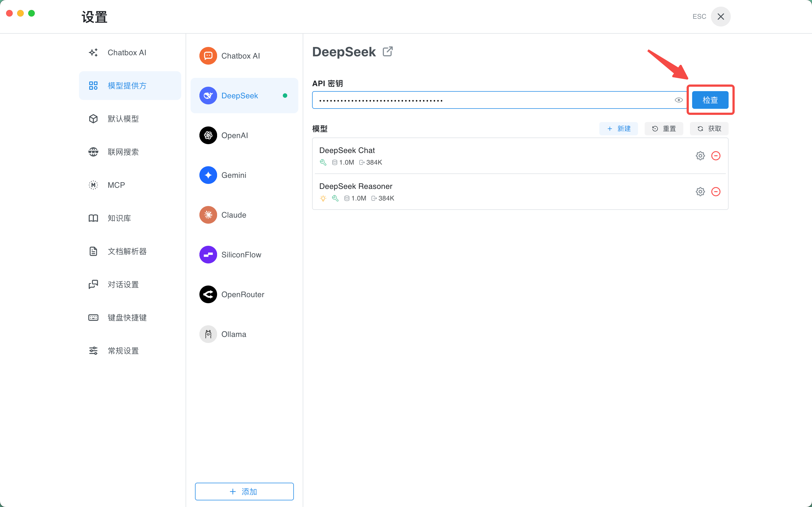Click the DeepSeek heading title

tap(344, 52)
